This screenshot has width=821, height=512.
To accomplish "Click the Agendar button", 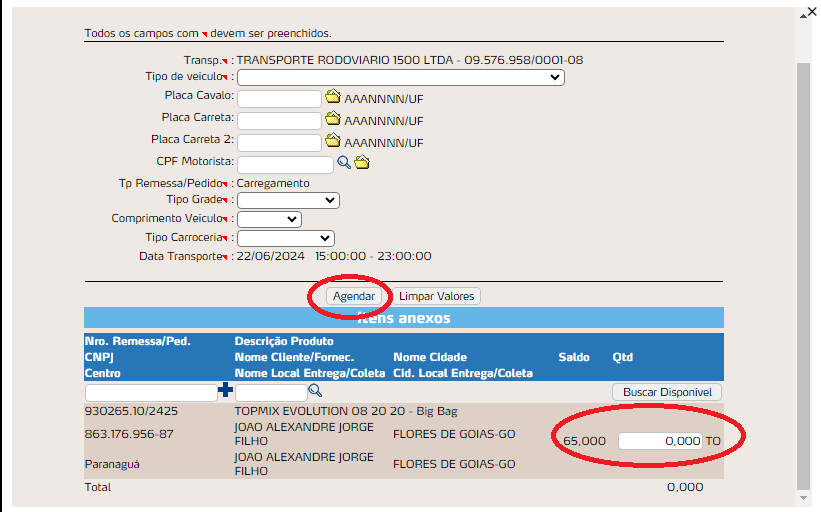I will point(354,296).
